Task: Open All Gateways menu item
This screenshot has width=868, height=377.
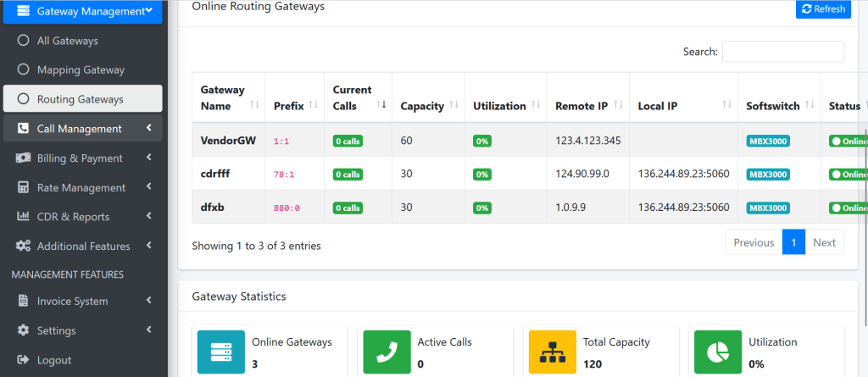Action: (82, 41)
